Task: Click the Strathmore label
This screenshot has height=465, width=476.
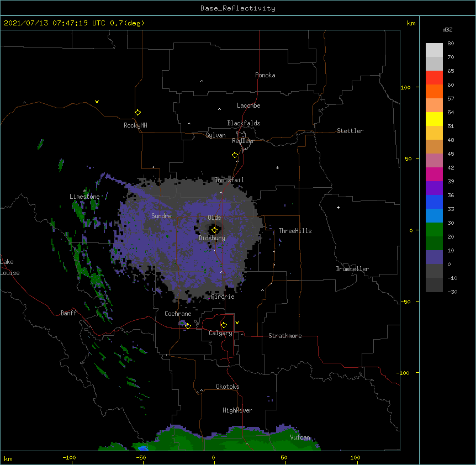Action: click(x=285, y=336)
